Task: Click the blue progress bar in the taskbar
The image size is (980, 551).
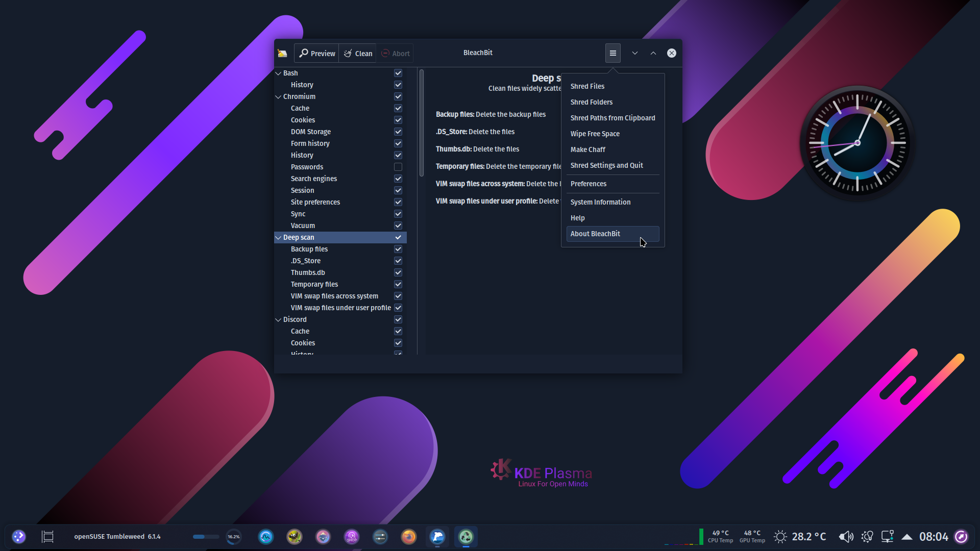Action: pos(206,537)
